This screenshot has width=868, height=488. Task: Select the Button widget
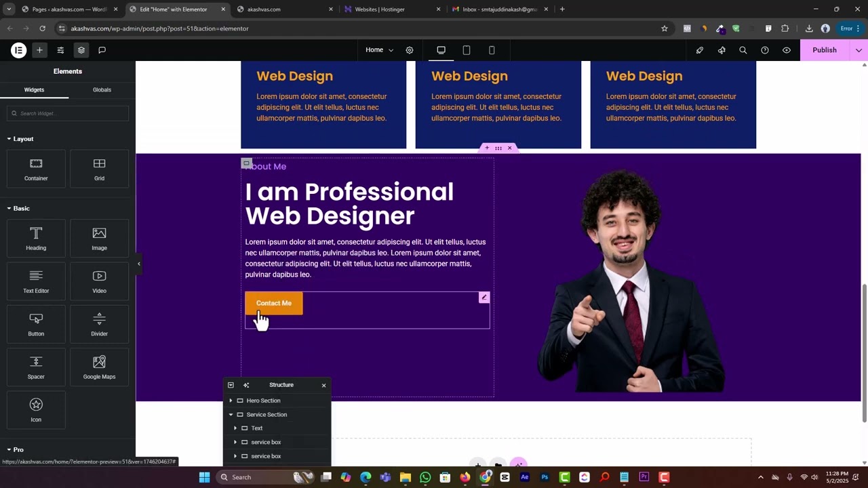pos(36,324)
